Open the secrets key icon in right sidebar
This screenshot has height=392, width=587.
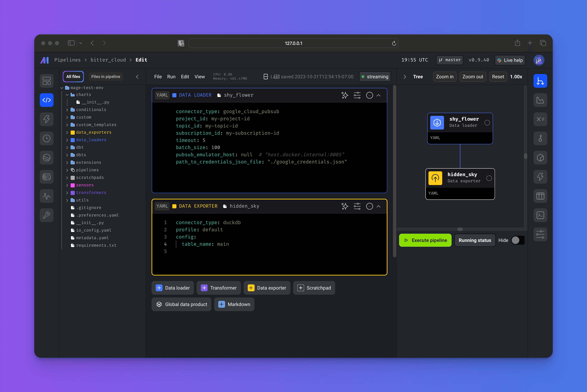click(540, 138)
